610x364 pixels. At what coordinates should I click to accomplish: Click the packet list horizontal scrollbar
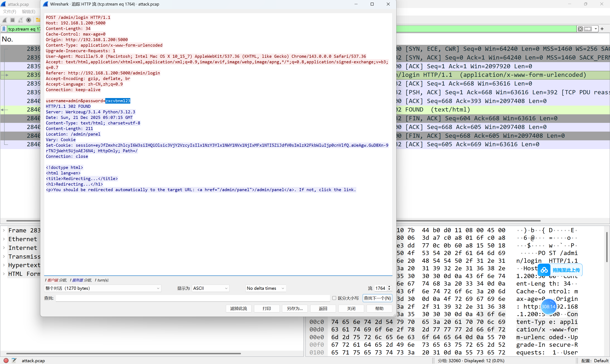coord(468,221)
